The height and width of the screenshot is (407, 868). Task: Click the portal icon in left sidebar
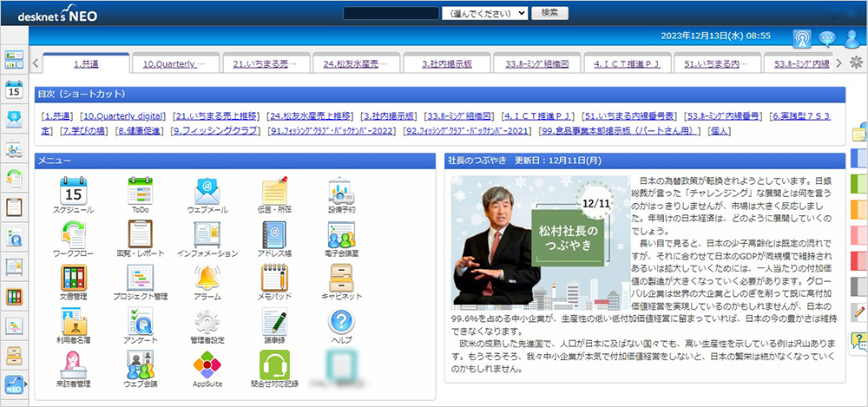14,60
